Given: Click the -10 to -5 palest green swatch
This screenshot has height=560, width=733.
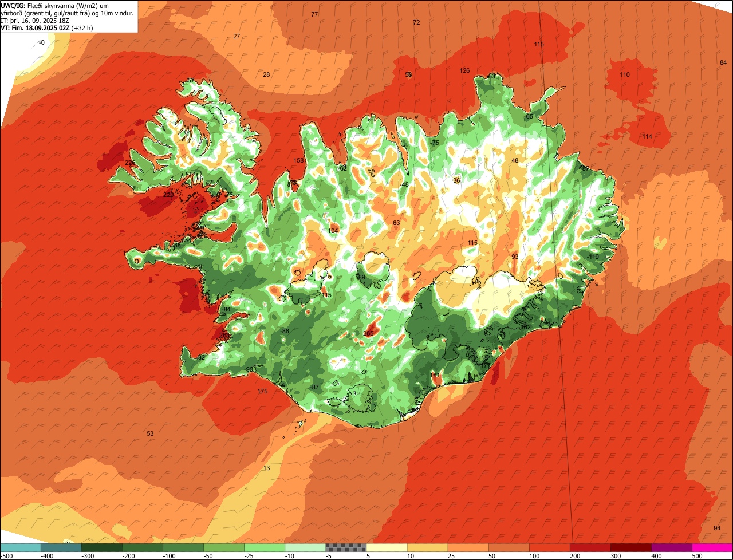Looking at the screenshot, I should point(305,547).
